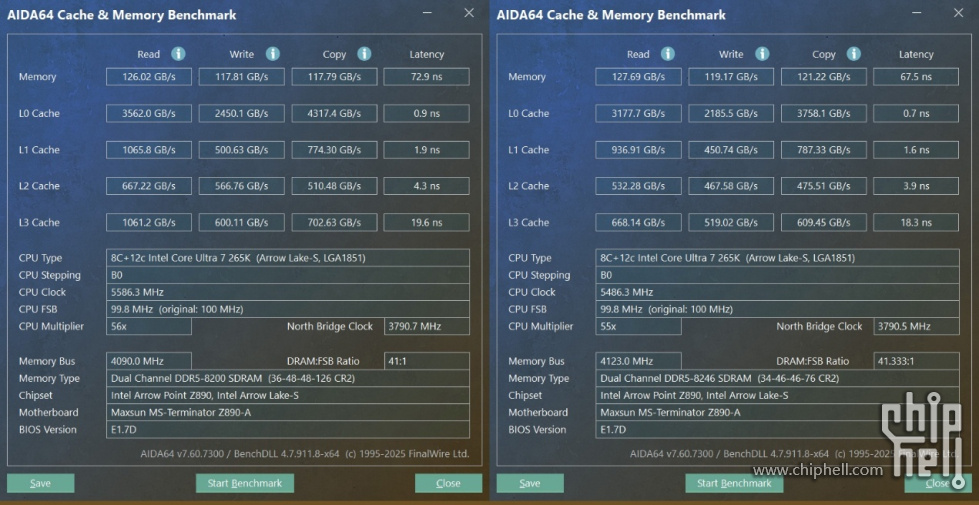This screenshot has width=979, height=505.
Task: Click Read info icon in left window
Action: point(178,54)
